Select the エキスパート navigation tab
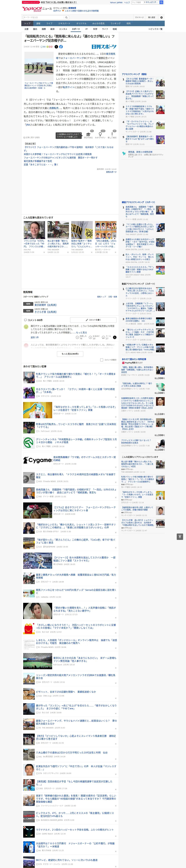 (x=64, y=24)
